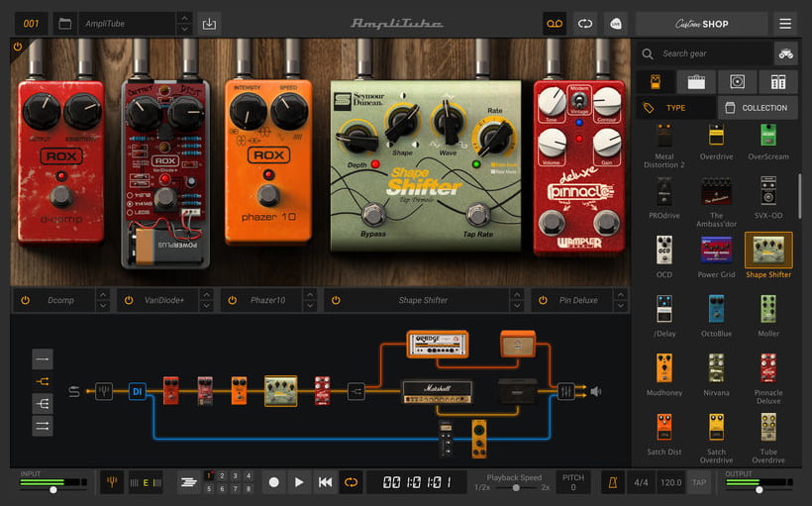This screenshot has height=506, width=812.
Task: Click the gear randomizer icon beside search
Action: pyautogui.click(x=786, y=53)
